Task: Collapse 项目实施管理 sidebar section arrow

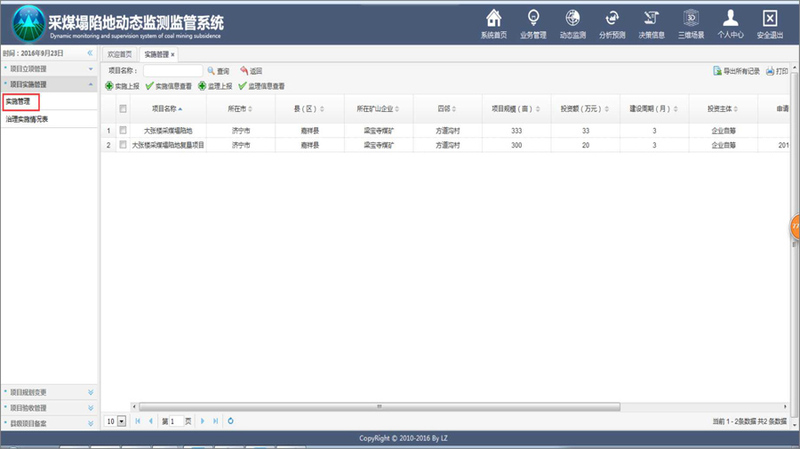Action: (91, 84)
